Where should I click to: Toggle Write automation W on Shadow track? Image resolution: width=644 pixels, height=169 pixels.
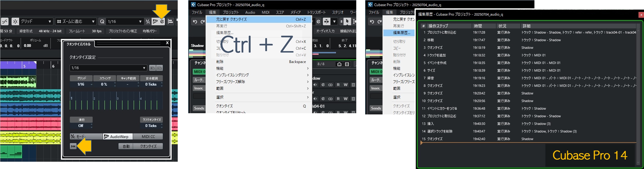(345, 85)
